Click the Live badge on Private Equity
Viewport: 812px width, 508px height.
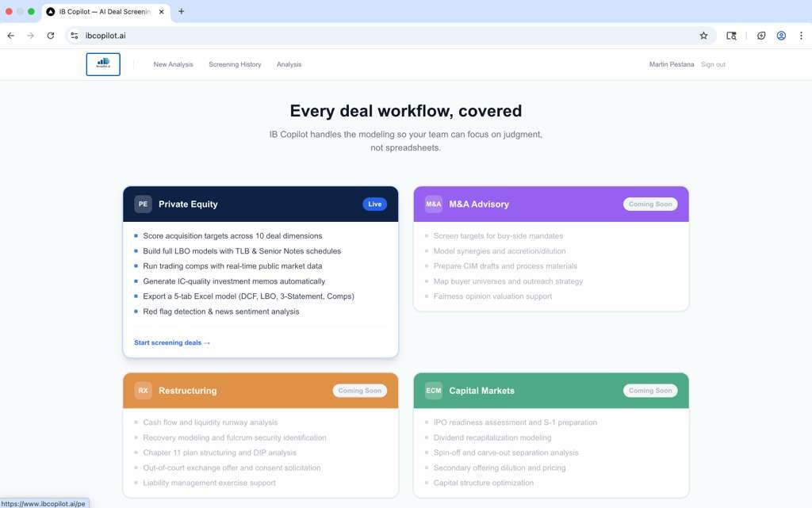(374, 204)
